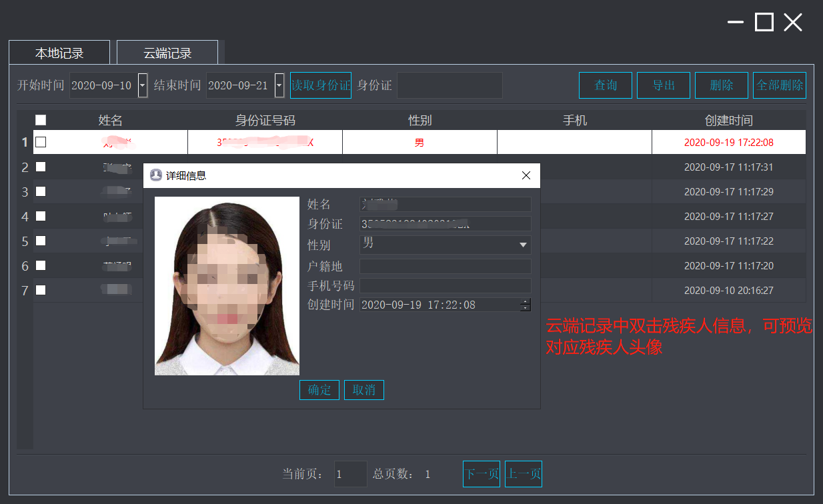Go to the next page with 下一页
Screen dimensions: 823x504
tap(482, 474)
